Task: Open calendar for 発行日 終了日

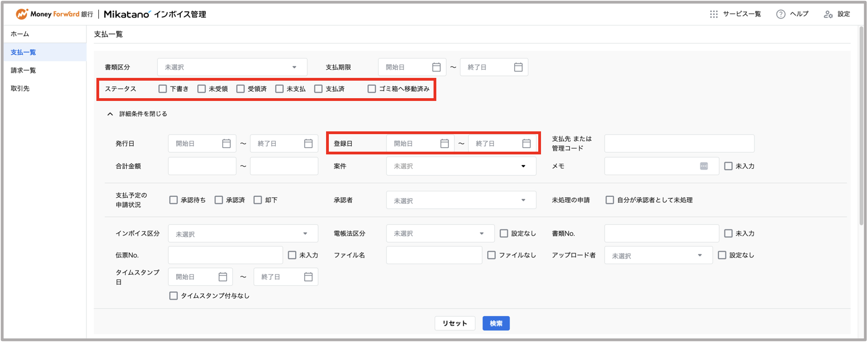Action: (309, 144)
